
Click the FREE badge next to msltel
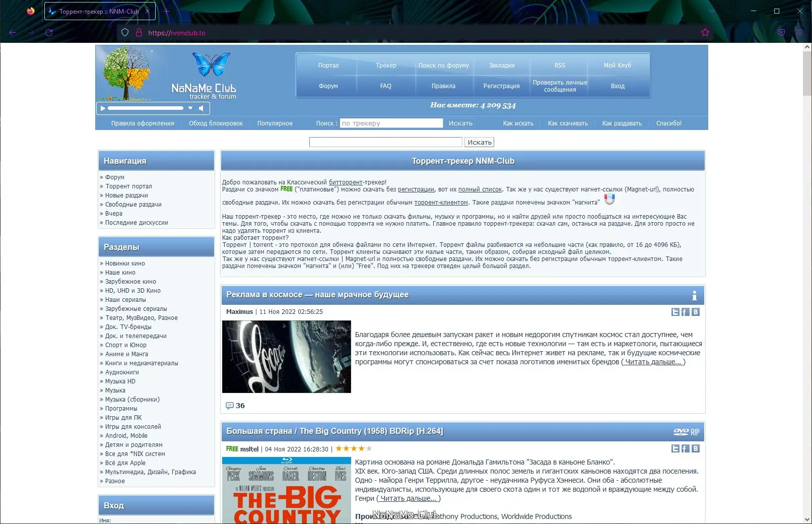[232, 449]
